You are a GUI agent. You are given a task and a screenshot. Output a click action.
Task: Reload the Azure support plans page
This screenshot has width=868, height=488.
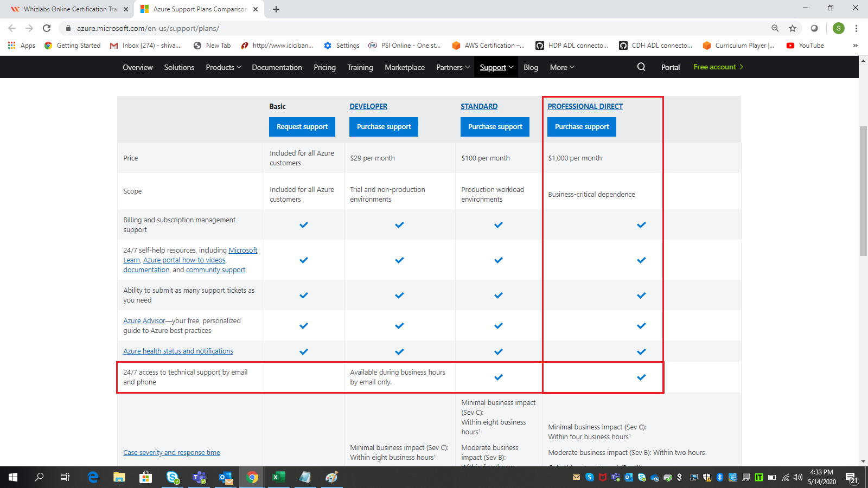[47, 28]
